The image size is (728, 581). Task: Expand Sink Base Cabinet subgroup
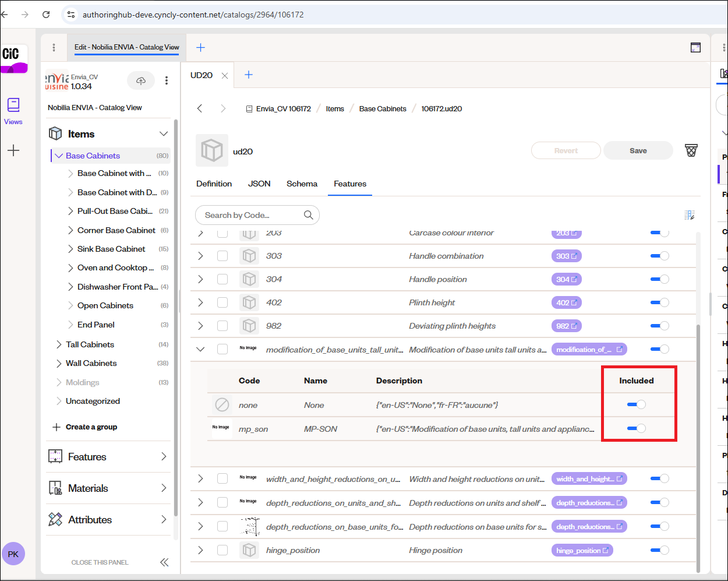(x=70, y=249)
